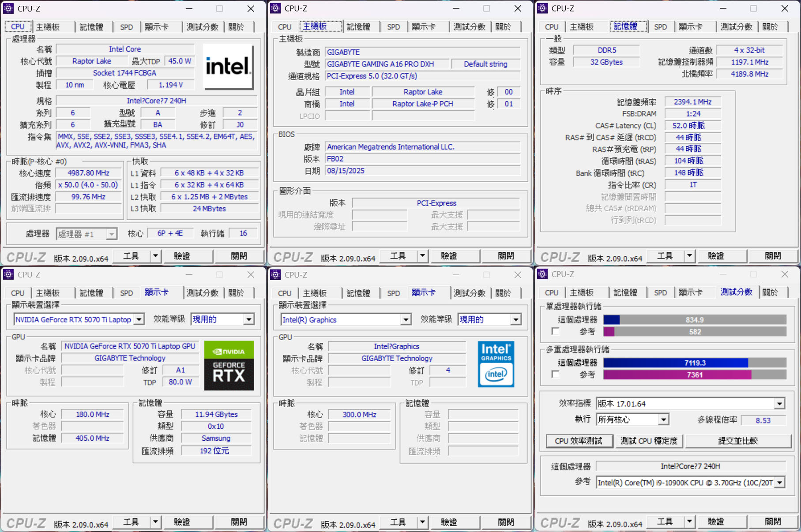This screenshot has height=532, width=801.
Task: Click the CPU 效率測試 button
Action: [x=579, y=441]
